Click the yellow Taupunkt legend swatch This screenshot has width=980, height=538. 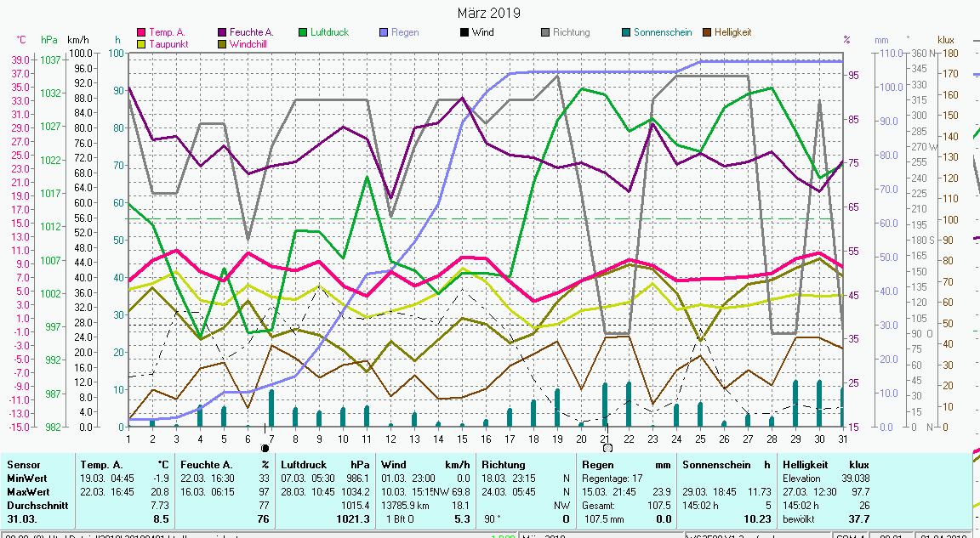(x=142, y=43)
